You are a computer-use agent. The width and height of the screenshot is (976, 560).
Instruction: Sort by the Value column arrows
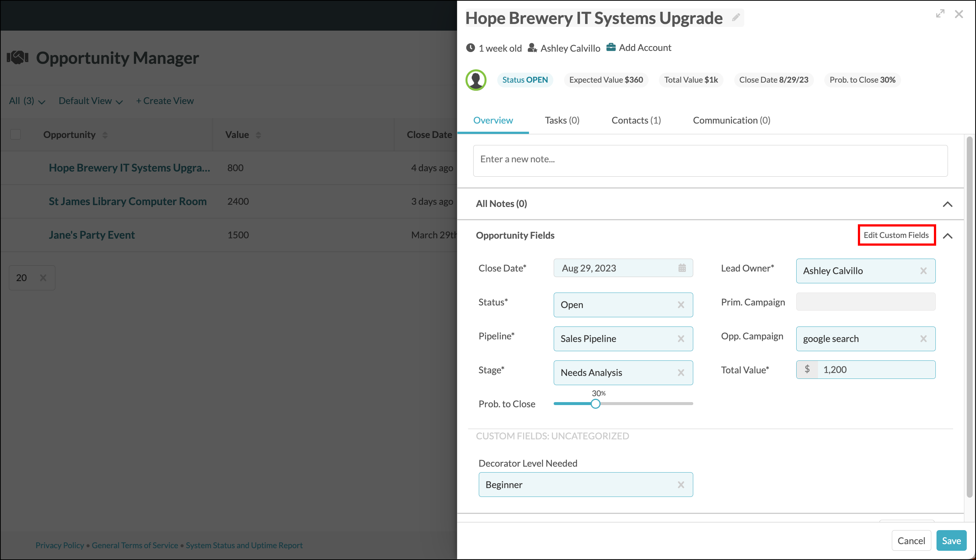pyautogui.click(x=258, y=135)
